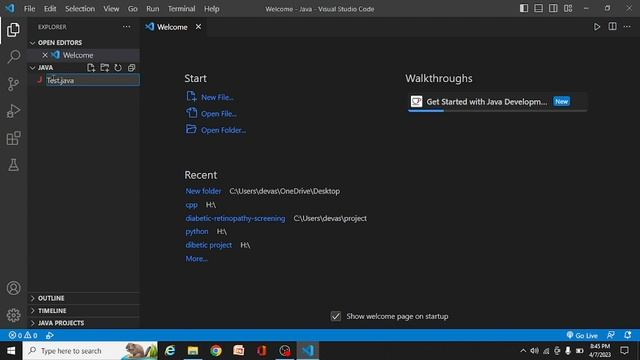Close the Welcome tab
The height and width of the screenshot is (360, 640).
198,27
